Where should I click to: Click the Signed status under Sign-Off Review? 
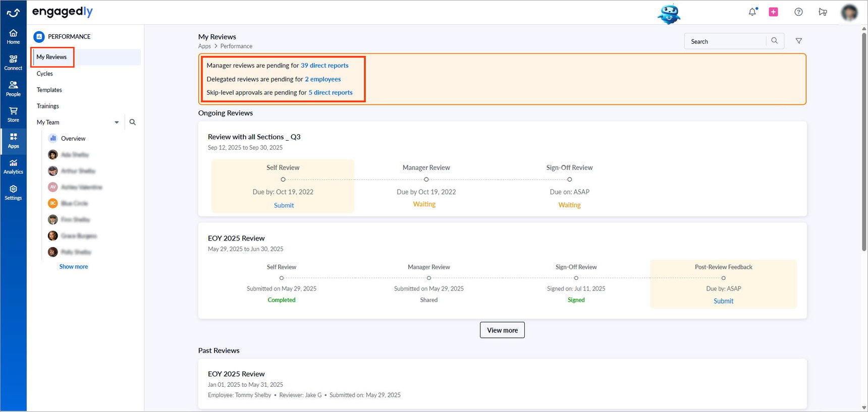(x=576, y=300)
